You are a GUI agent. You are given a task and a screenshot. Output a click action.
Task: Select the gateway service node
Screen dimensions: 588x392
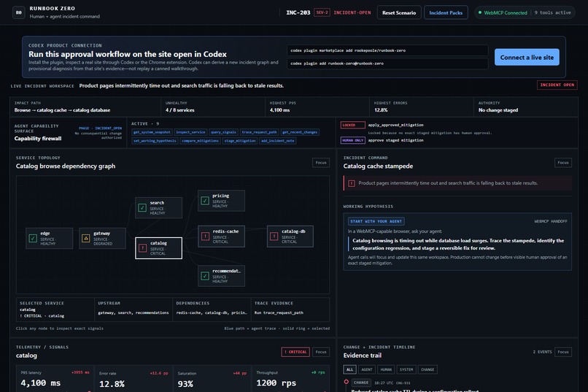pyautogui.click(x=102, y=238)
